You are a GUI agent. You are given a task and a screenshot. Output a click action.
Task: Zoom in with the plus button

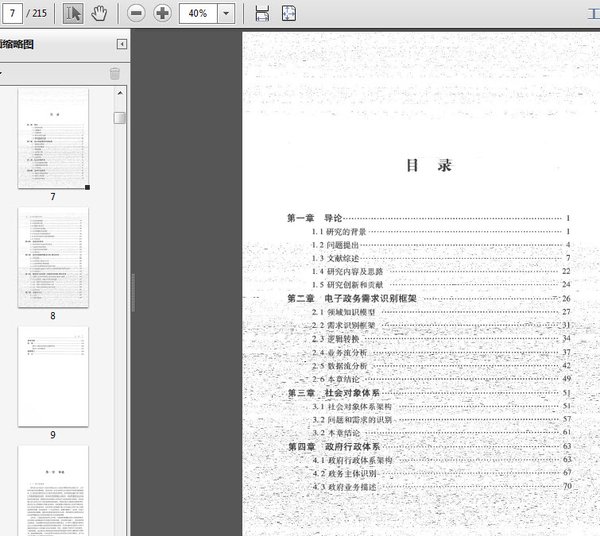click(162, 13)
